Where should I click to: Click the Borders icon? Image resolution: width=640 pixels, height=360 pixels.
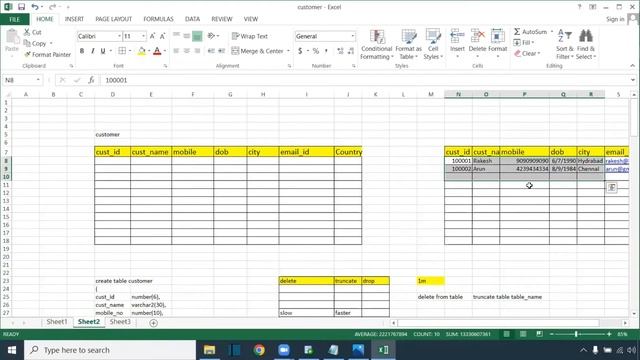click(x=122, y=51)
